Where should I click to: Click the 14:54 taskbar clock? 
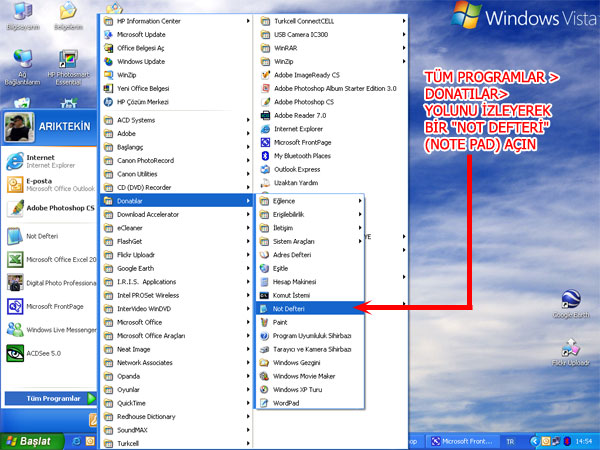tap(584, 442)
